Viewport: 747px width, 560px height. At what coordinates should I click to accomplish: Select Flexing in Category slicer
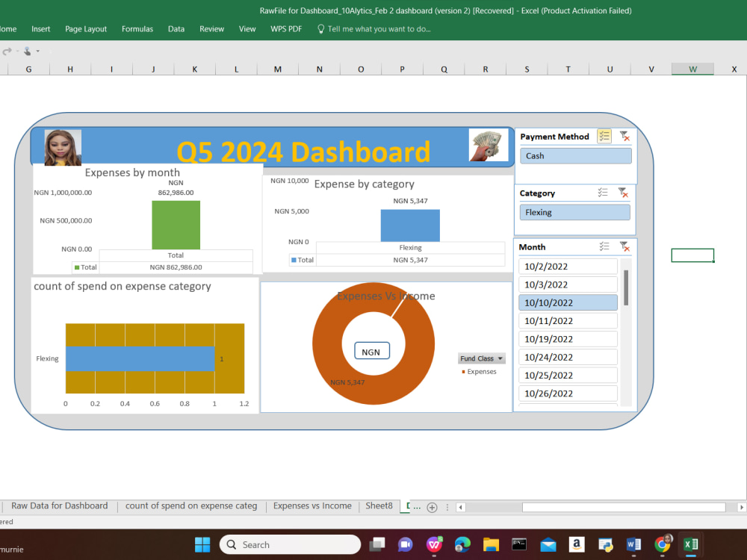[x=574, y=212]
